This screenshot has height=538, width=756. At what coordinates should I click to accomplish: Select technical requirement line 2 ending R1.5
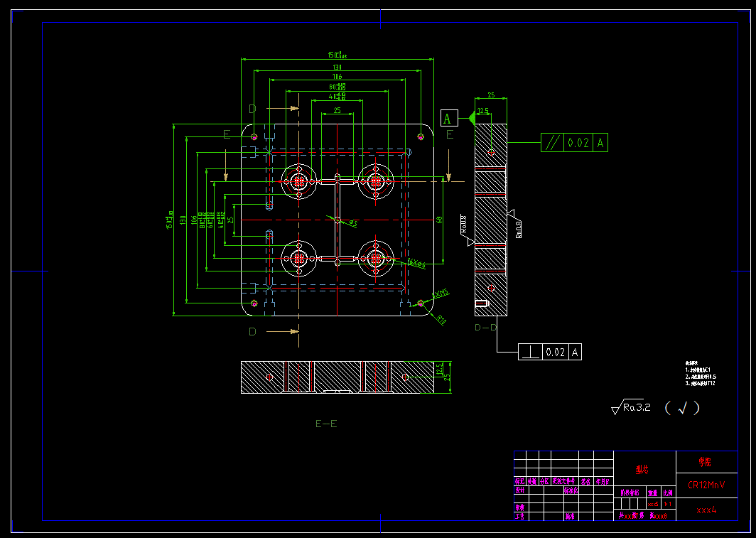701,377
